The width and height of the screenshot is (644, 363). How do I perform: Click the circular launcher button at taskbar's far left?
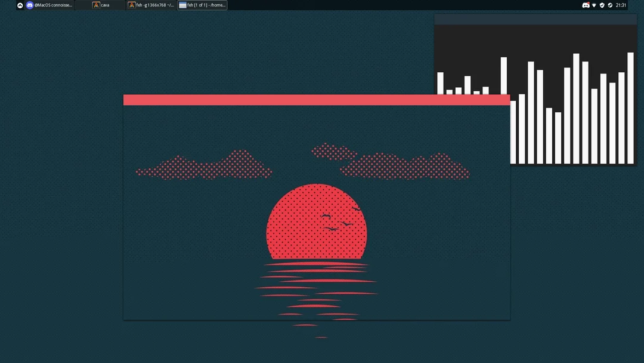point(20,5)
